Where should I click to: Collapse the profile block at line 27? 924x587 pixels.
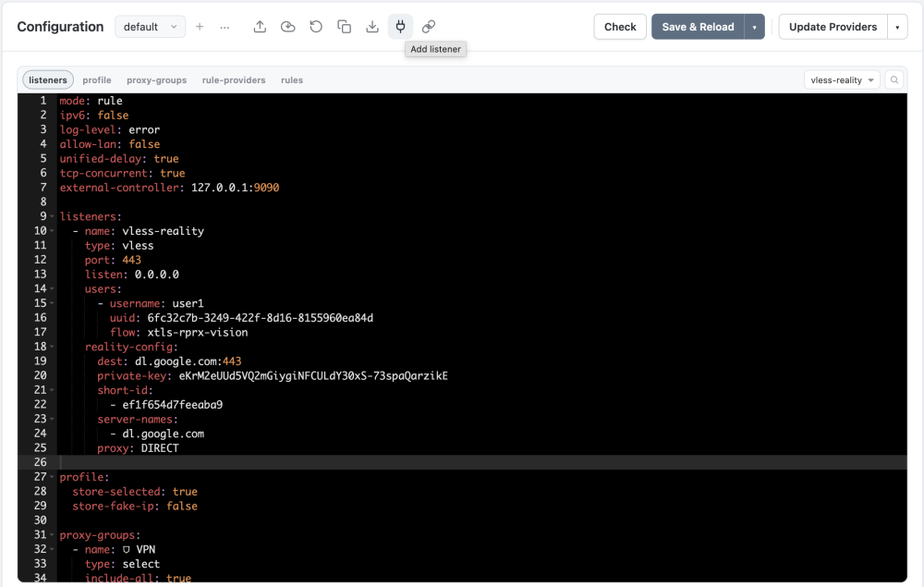(x=52, y=477)
